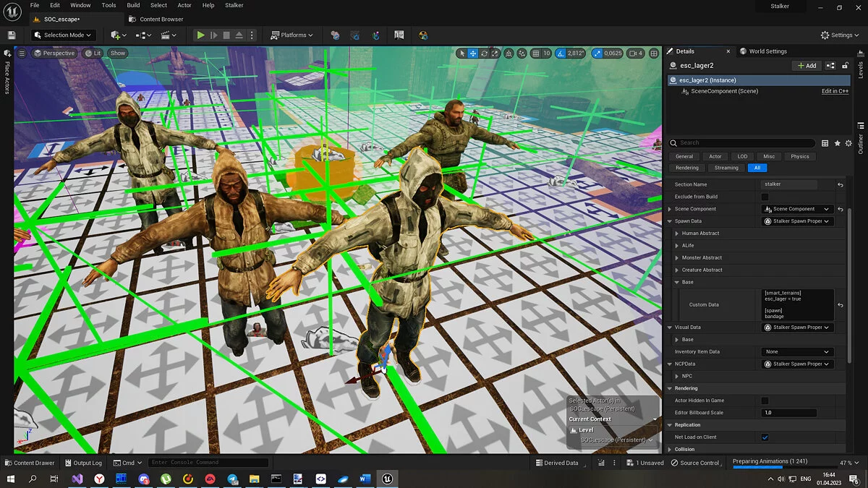The height and width of the screenshot is (488, 868).
Task: Select the translate gizmo tool
Action: (473, 53)
